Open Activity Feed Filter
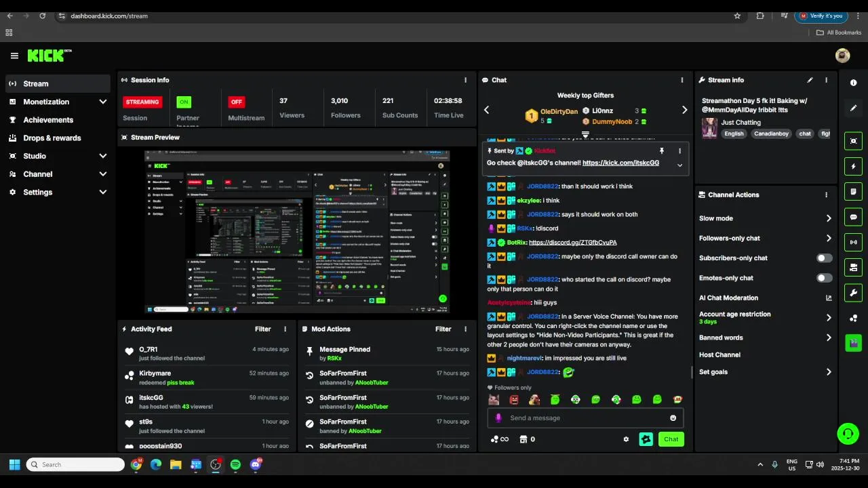This screenshot has height=488, width=868. [263, 329]
